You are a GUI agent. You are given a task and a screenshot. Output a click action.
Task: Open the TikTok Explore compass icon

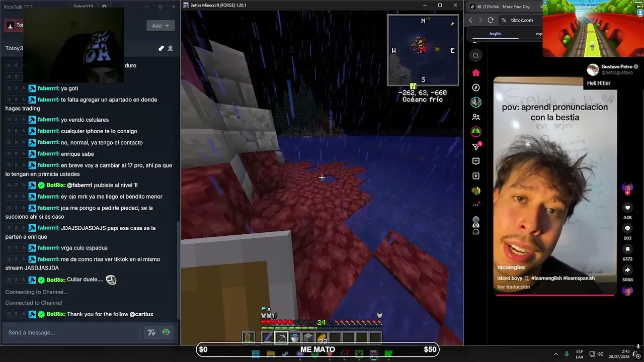coord(476,87)
